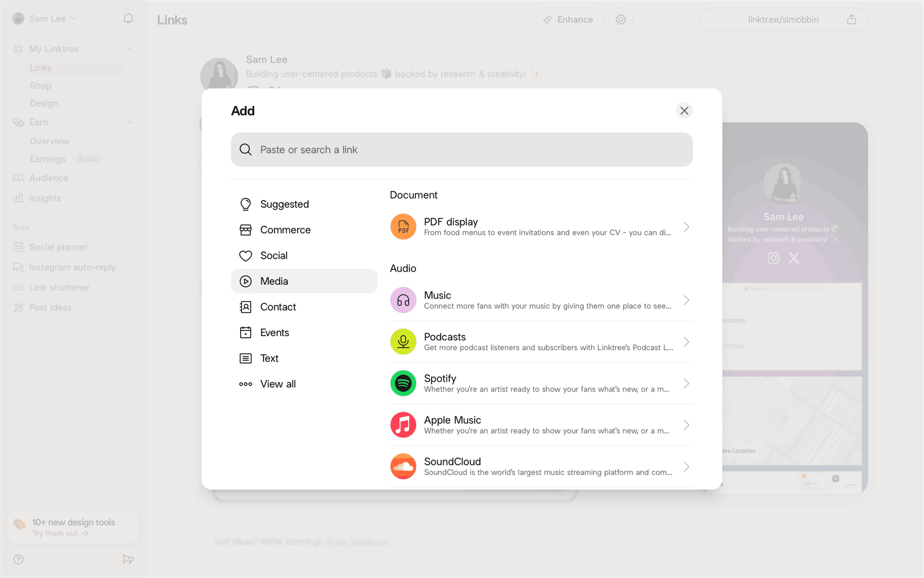
Task: Open Music row chevron arrow
Action: (x=687, y=300)
